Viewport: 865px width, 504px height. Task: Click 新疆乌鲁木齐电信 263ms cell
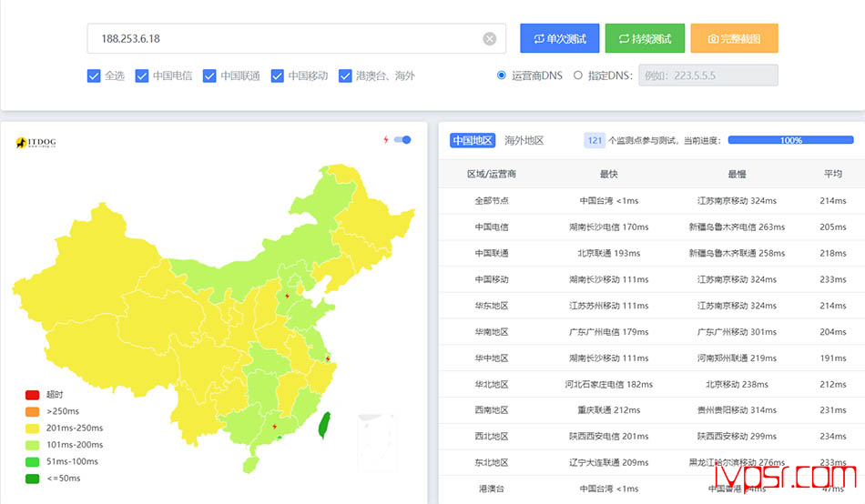tap(737, 227)
